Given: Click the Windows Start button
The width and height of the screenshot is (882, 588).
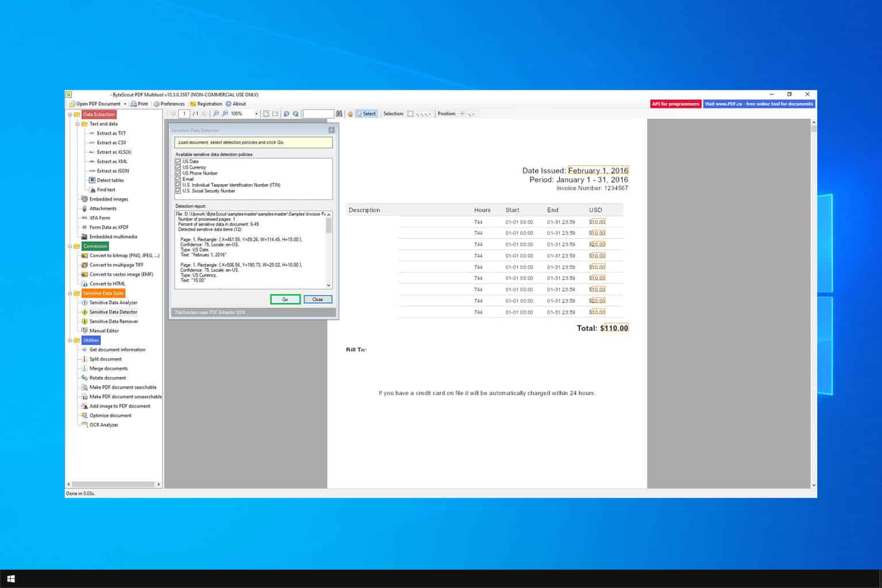Looking at the screenshot, I should pos(10,579).
